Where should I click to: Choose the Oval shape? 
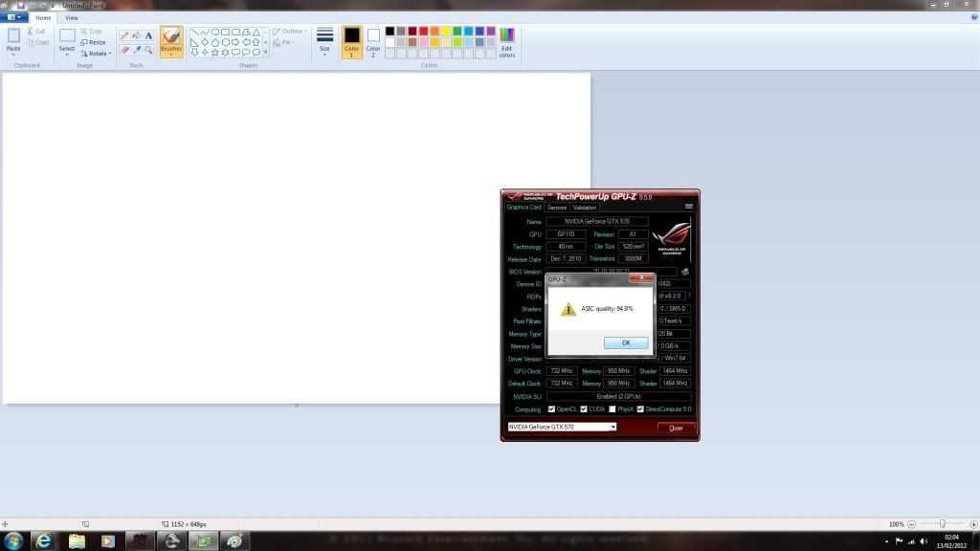click(215, 32)
